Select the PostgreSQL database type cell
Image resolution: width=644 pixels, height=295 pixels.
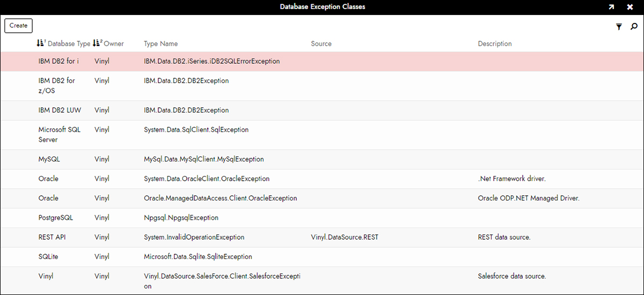pos(55,218)
